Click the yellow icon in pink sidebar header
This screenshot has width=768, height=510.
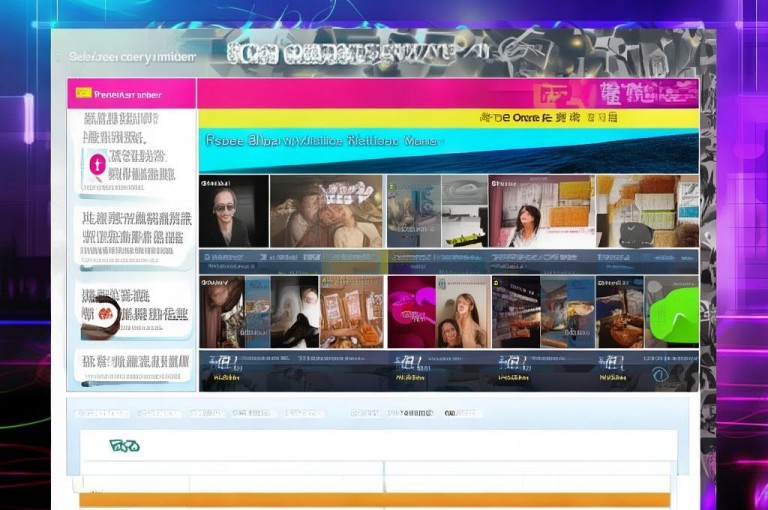(83, 93)
